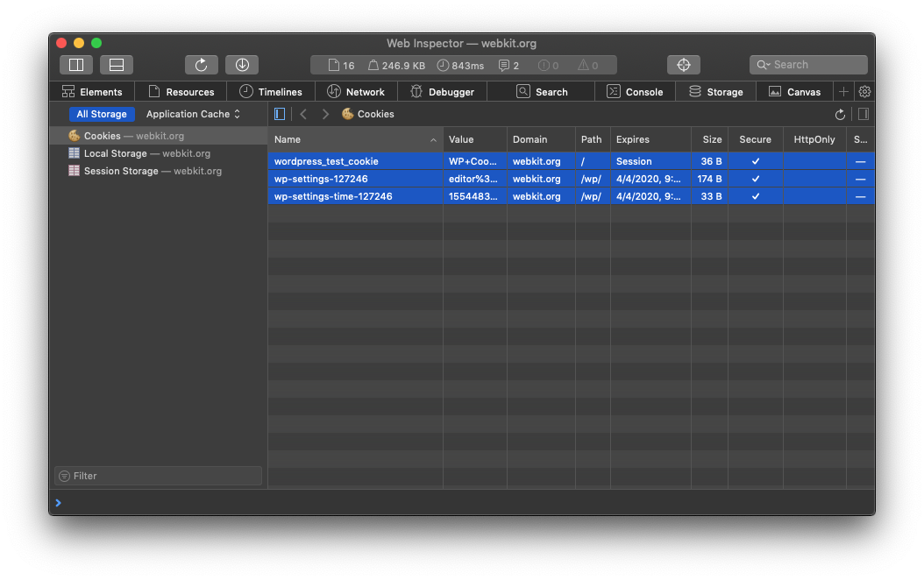Screen dimensions: 924x580
Task: Click the 843ms load time indicator
Action: coord(460,66)
